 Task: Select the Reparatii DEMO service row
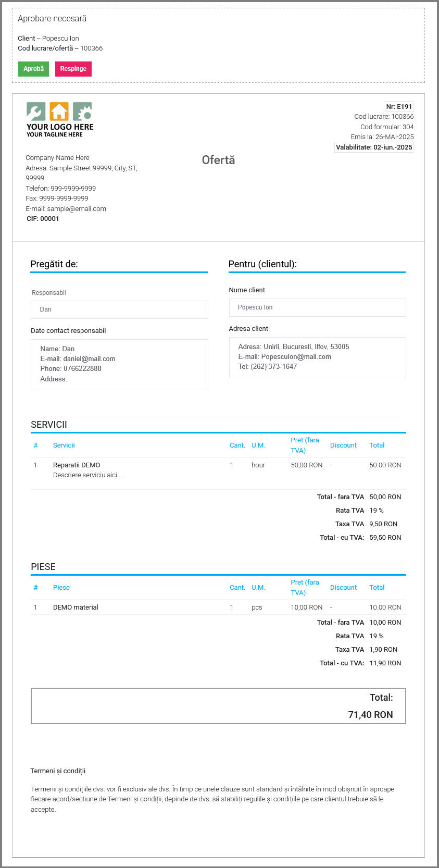tap(77, 465)
